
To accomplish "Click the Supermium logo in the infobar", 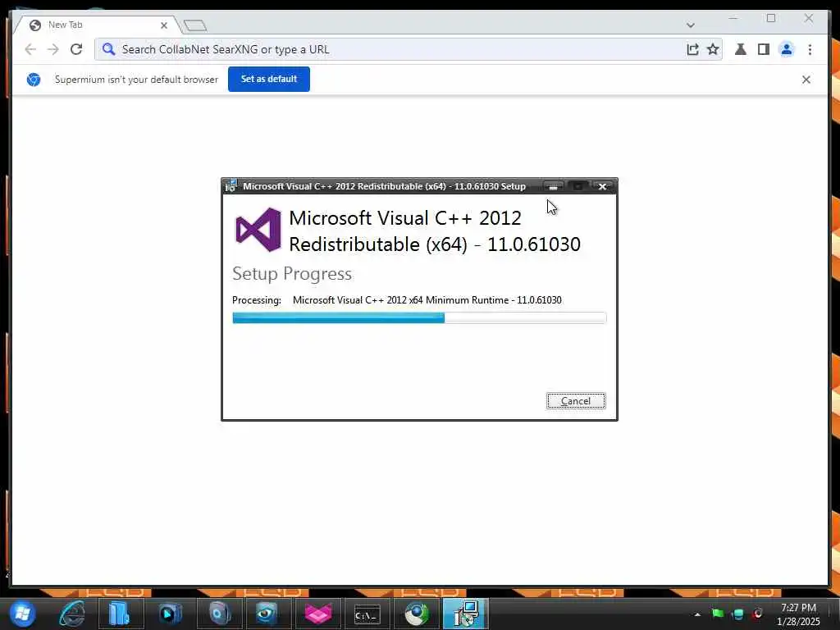I will tap(34, 80).
